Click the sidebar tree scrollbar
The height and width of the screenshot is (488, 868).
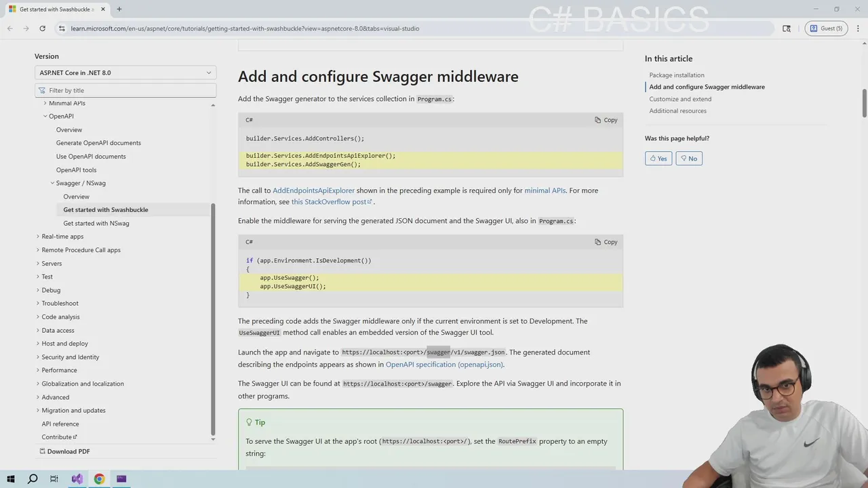(x=213, y=319)
